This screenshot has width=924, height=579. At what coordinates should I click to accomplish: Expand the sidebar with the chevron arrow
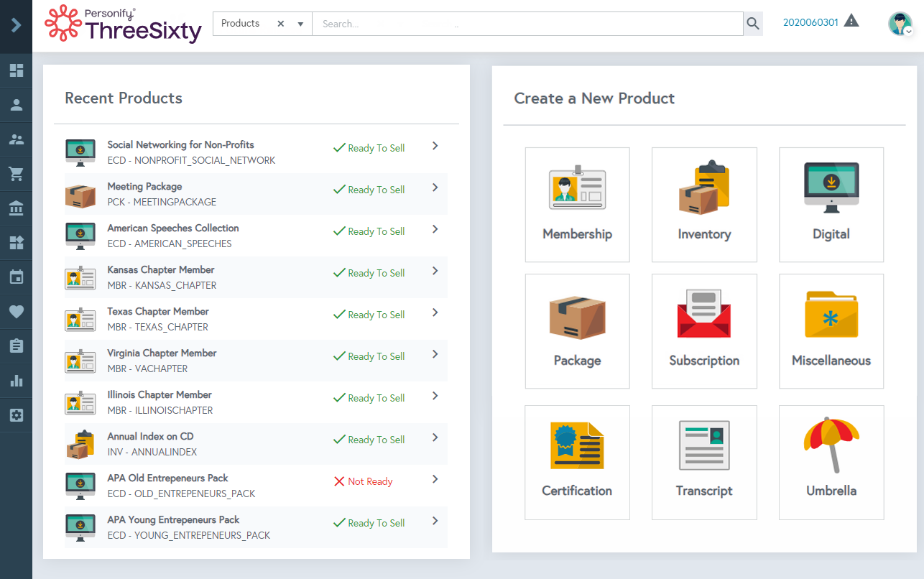coord(16,26)
